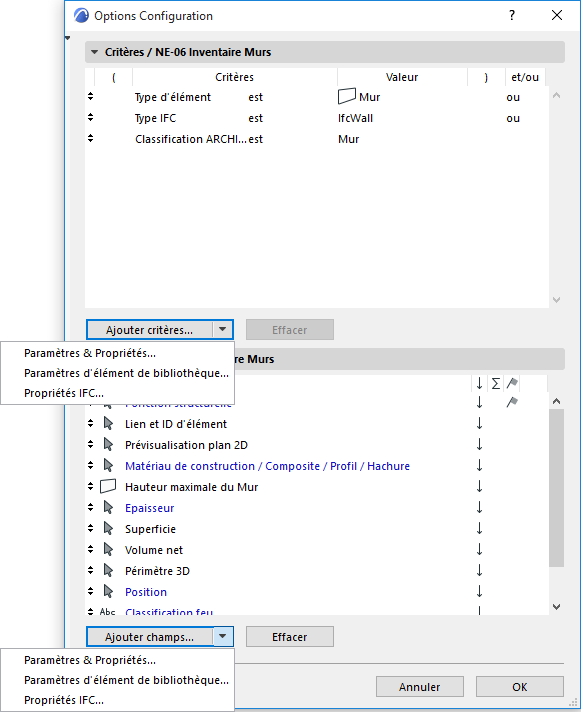Click reorder handle of Classification ARCHI row
Screen dimensions: 581x712
pyautogui.click(x=90, y=138)
